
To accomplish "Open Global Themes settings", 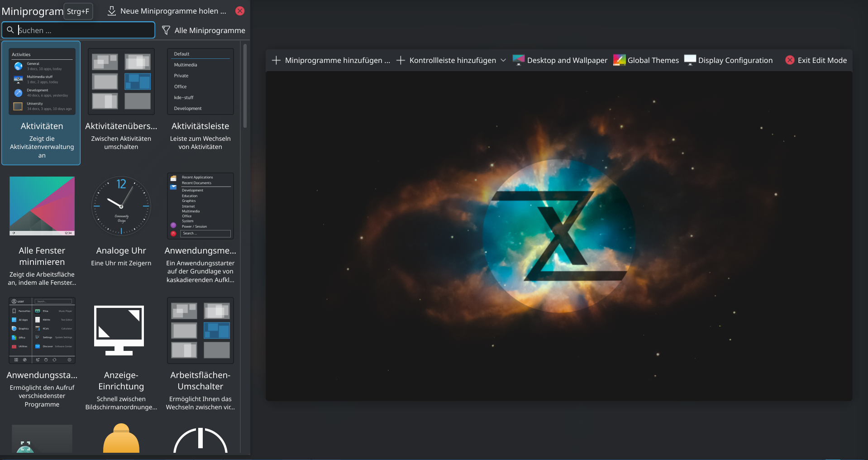I will coord(646,60).
